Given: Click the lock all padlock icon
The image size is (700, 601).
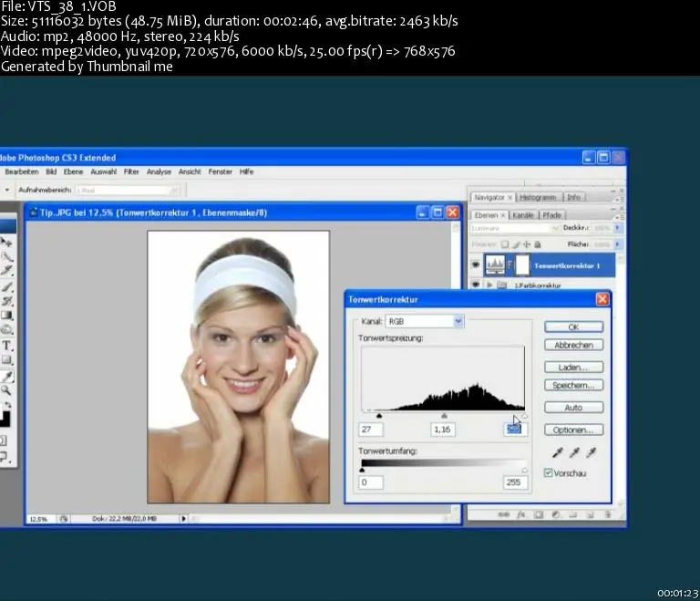Looking at the screenshot, I should (x=538, y=244).
